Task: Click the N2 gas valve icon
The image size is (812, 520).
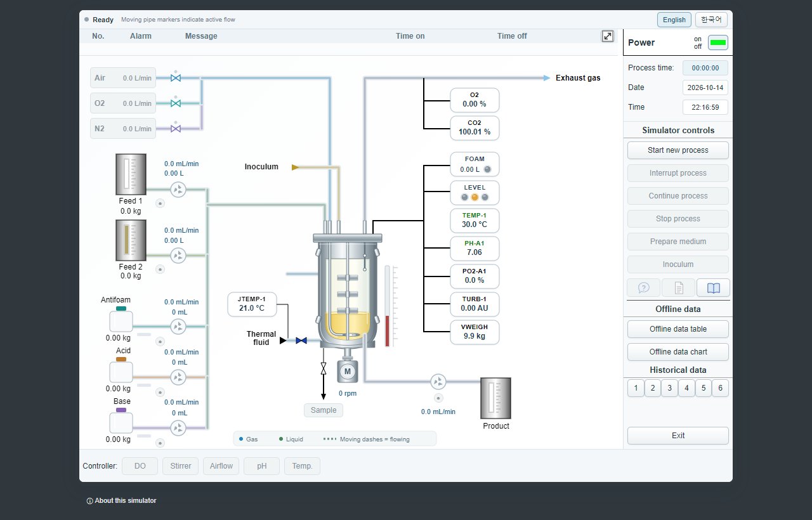Action: tap(176, 129)
